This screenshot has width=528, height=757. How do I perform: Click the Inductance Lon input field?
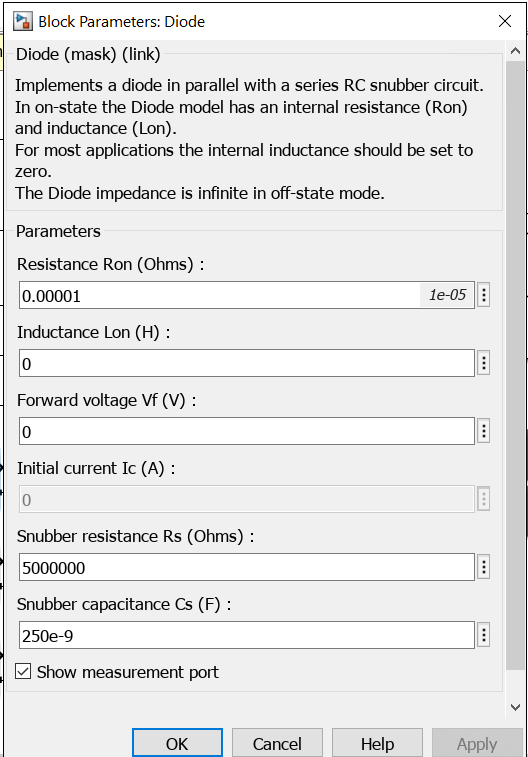click(247, 363)
